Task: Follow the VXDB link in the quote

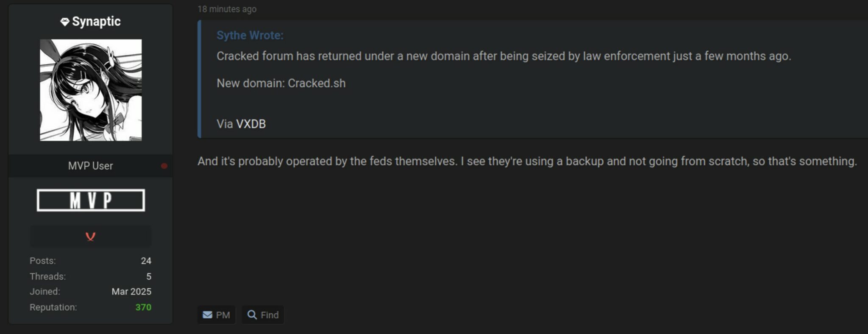Action: click(250, 124)
